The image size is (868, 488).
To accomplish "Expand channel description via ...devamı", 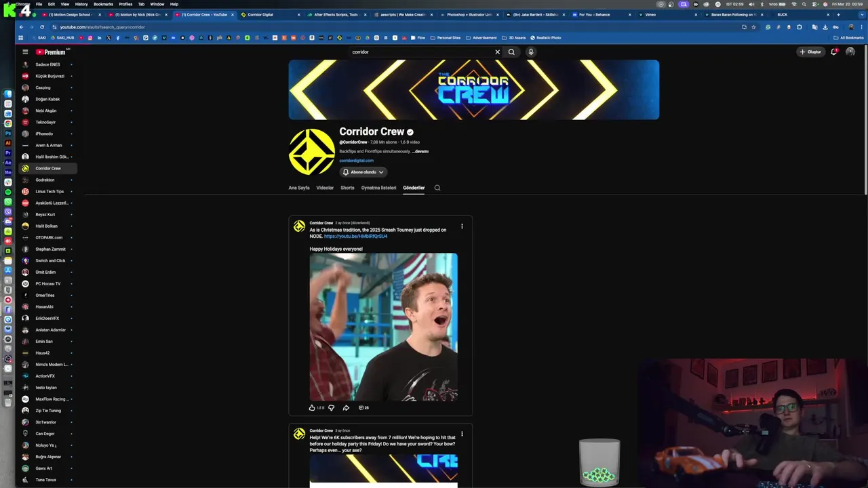I will coord(420,151).
